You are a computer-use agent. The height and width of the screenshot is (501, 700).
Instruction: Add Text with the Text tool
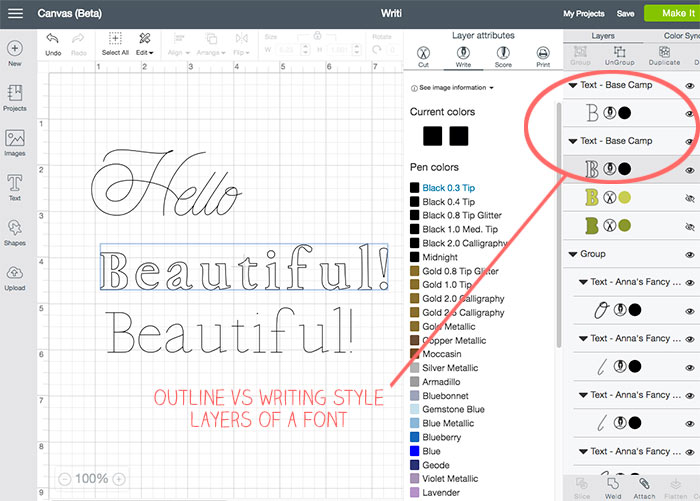tap(15, 187)
